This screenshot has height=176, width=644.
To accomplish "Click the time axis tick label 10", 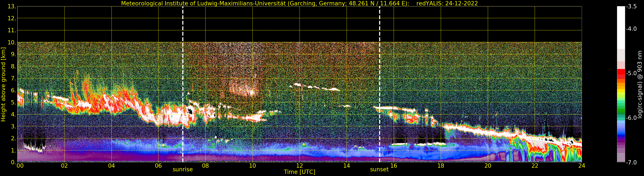I will pyautogui.click(x=252, y=166).
